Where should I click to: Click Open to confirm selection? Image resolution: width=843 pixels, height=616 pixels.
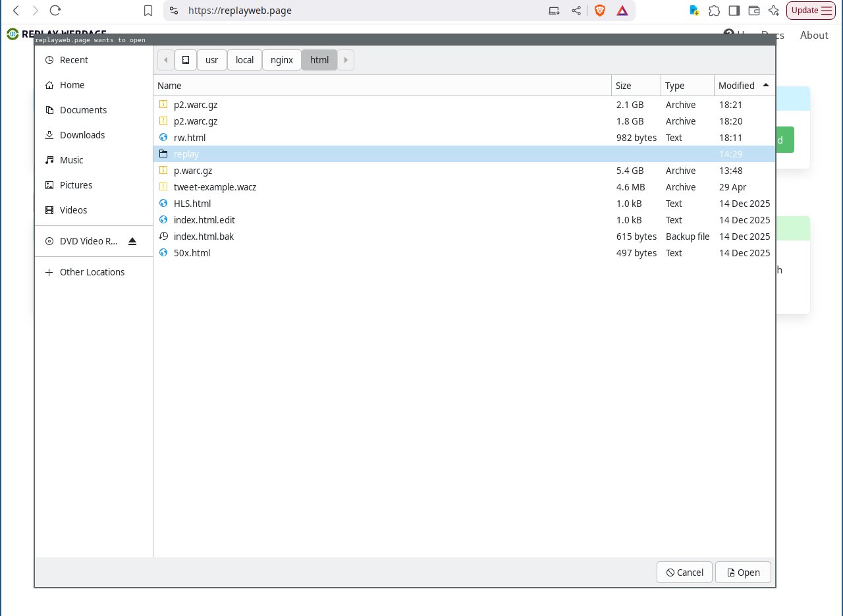pyautogui.click(x=743, y=573)
